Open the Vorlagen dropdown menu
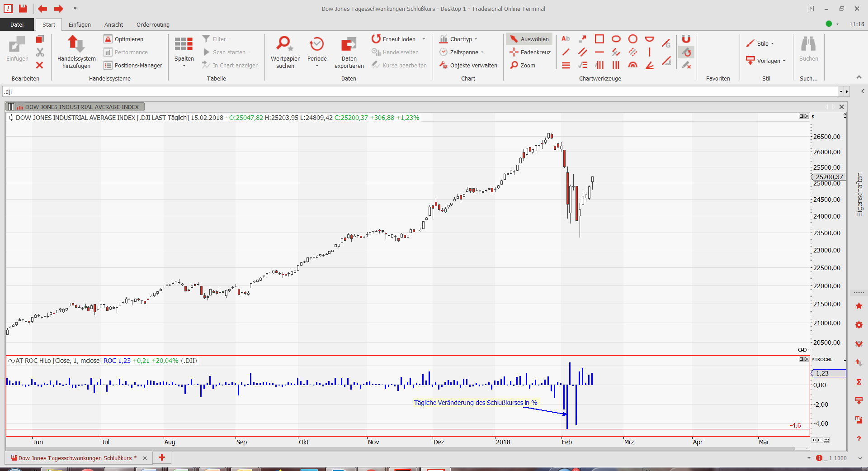Viewport: 868px width, 471px height. [766, 61]
